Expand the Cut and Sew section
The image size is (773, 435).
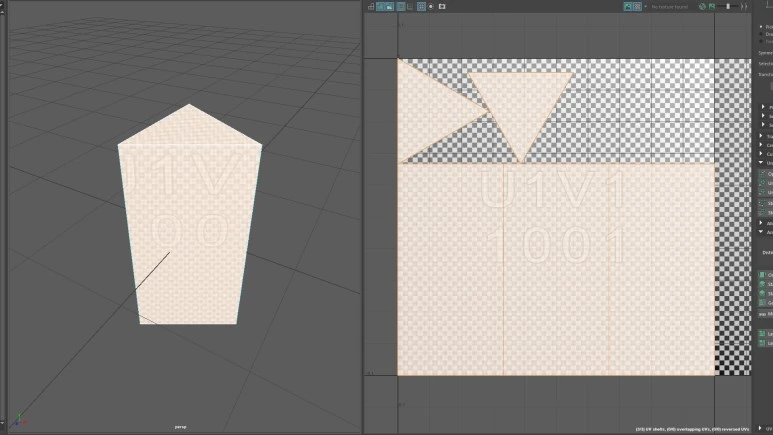click(x=762, y=154)
